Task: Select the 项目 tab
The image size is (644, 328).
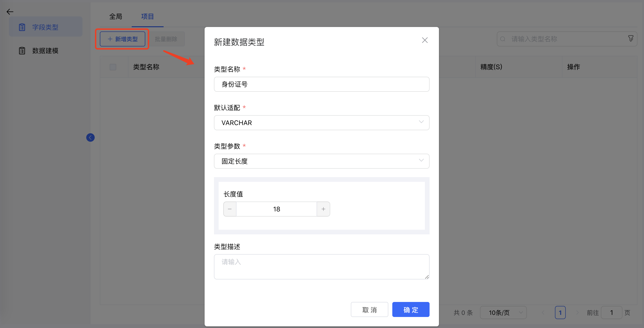Action: [x=147, y=16]
